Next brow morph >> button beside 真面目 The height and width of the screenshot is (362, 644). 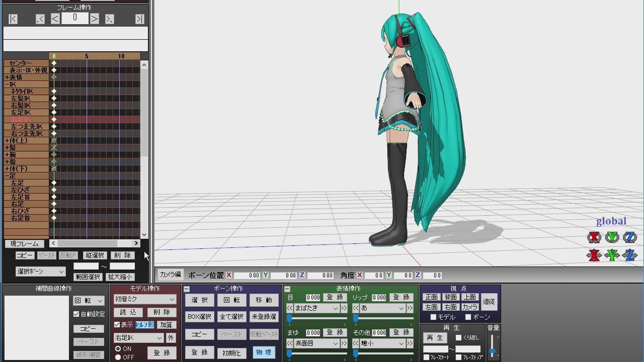[x=345, y=343]
